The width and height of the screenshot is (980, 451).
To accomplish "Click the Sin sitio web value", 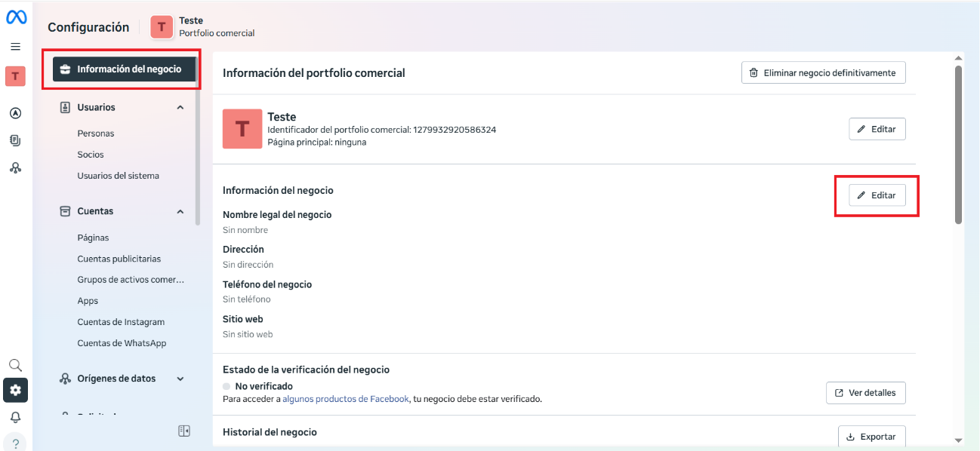I will [248, 334].
